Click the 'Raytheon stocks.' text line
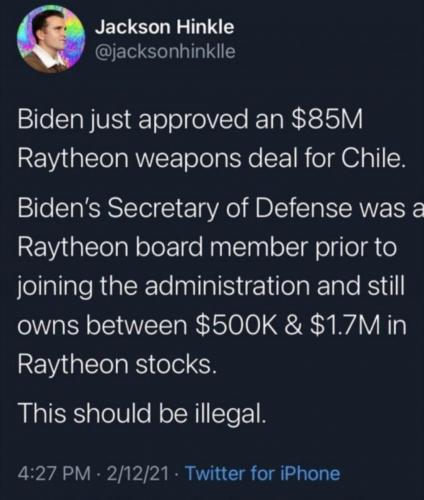Image resolution: width=424 pixels, height=500 pixels. [x=117, y=364]
